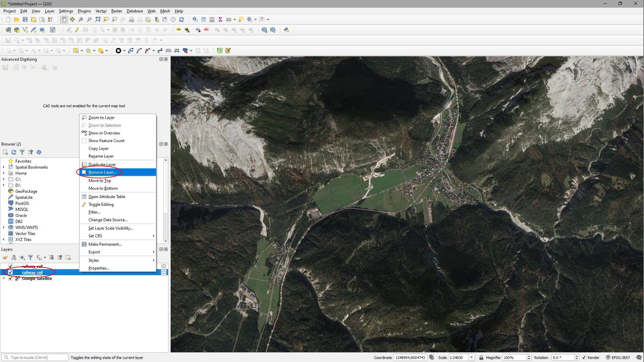Expand WMS/WMTS node in Browser

(4, 228)
